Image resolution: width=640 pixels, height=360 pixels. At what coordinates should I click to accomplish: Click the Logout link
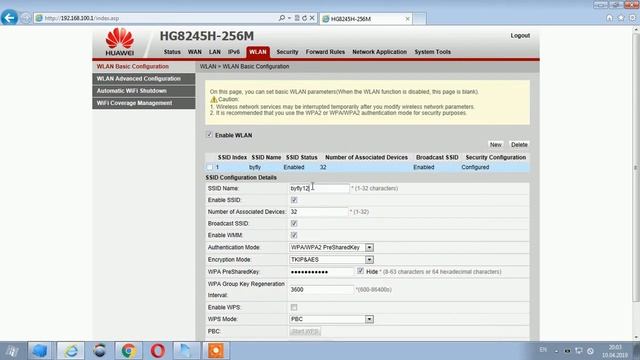520,36
